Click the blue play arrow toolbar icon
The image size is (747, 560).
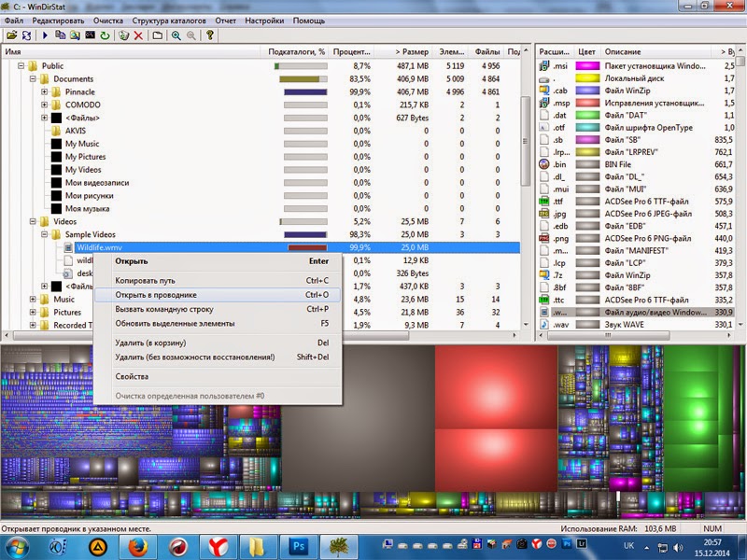click(x=45, y=35)
